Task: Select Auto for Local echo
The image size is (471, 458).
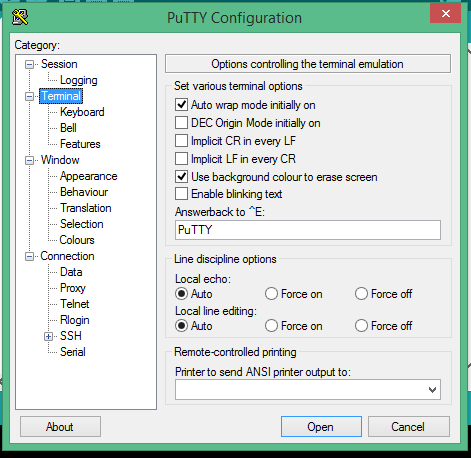Action: 181,294
